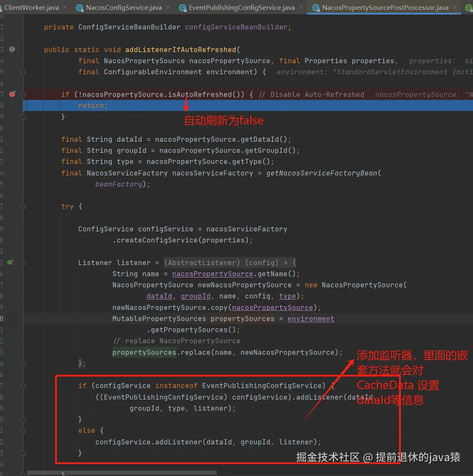Click the configServiceBeanBuilder field name
Image resolution: width=473 pixels, height=476 pixels.
coord(236,27)
